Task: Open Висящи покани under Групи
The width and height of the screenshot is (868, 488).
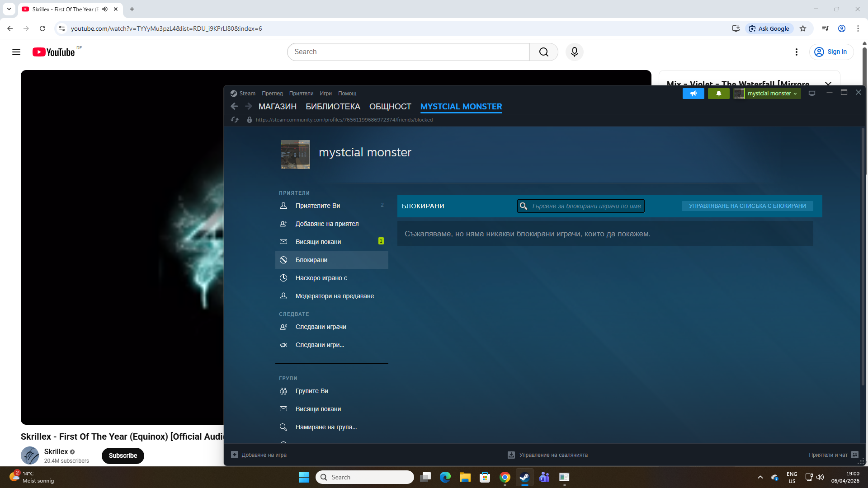Action: [331, 409]
